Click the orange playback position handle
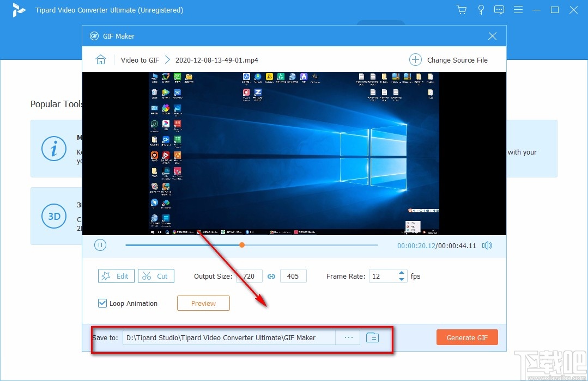The width and height of the screenshot is (588, 381). 242,245
